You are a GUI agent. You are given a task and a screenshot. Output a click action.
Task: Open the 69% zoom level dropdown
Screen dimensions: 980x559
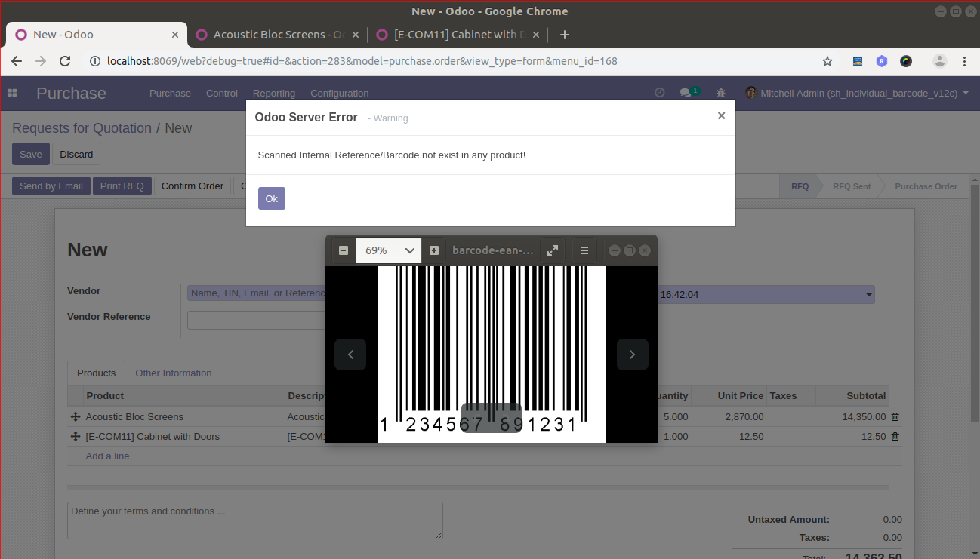pos(389,250)
